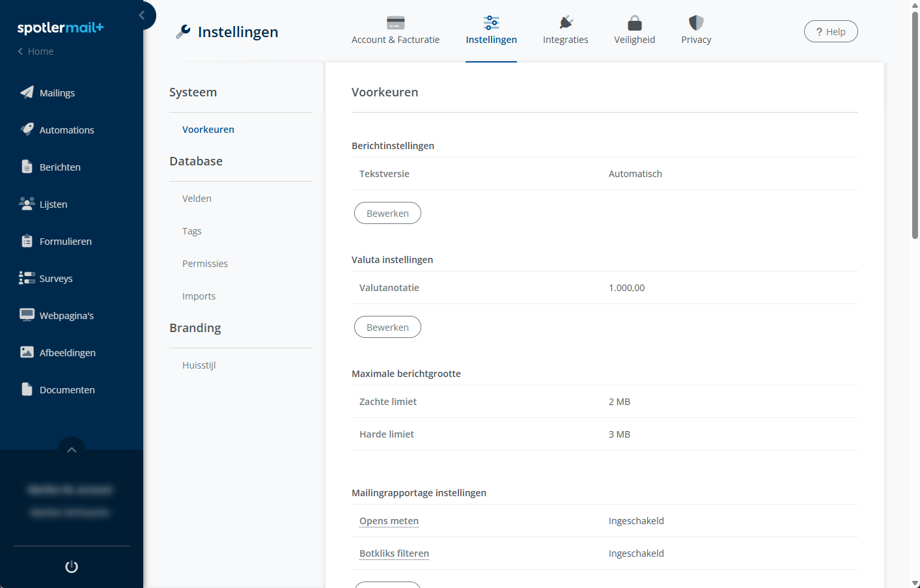Click the Veiligheid lock icon
This screenshot has width=920, height=588.
[635, 23]
